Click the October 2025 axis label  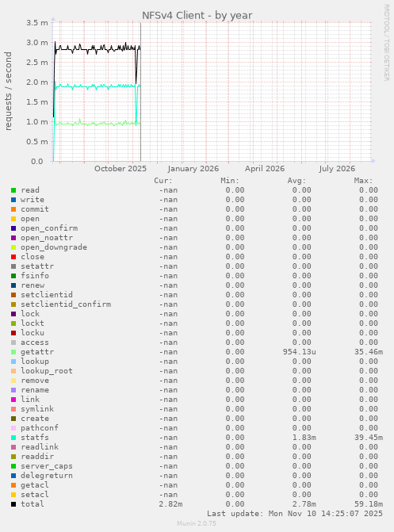[x=120, y=169]
